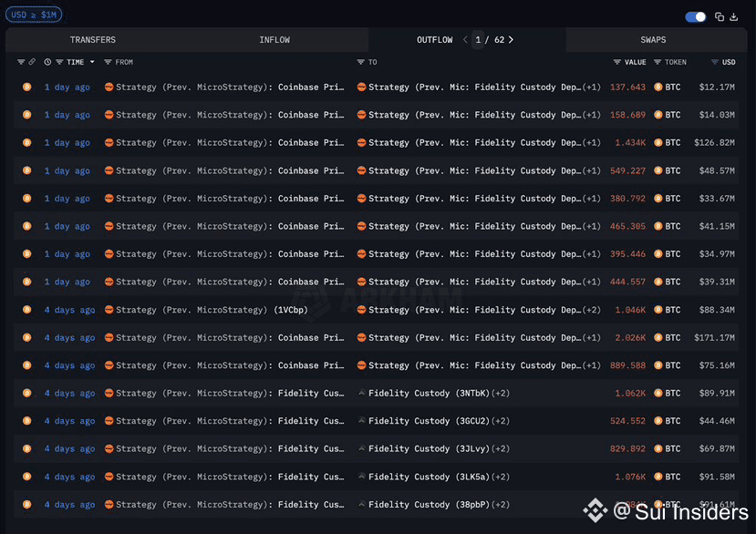Click the link/chain icon in the header row

click(x=31, y=62)
